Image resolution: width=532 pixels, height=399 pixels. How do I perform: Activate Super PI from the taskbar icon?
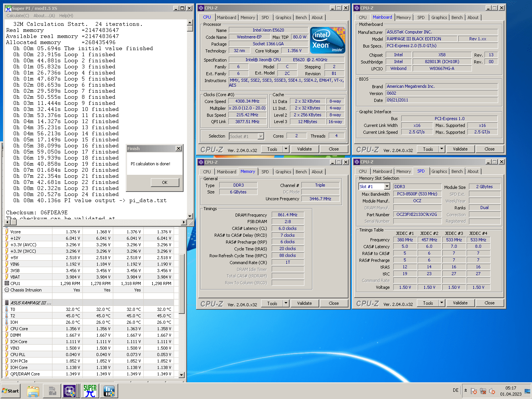90,391
